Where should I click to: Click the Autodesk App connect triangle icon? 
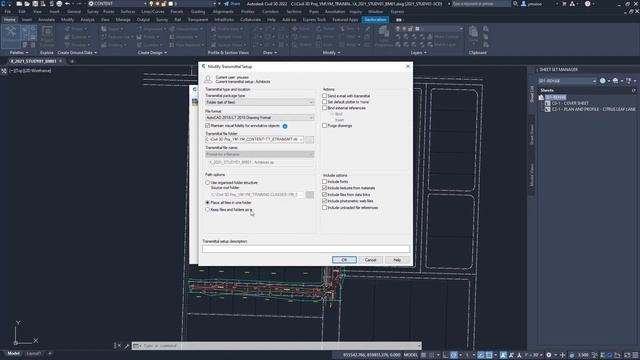(572, 4)
